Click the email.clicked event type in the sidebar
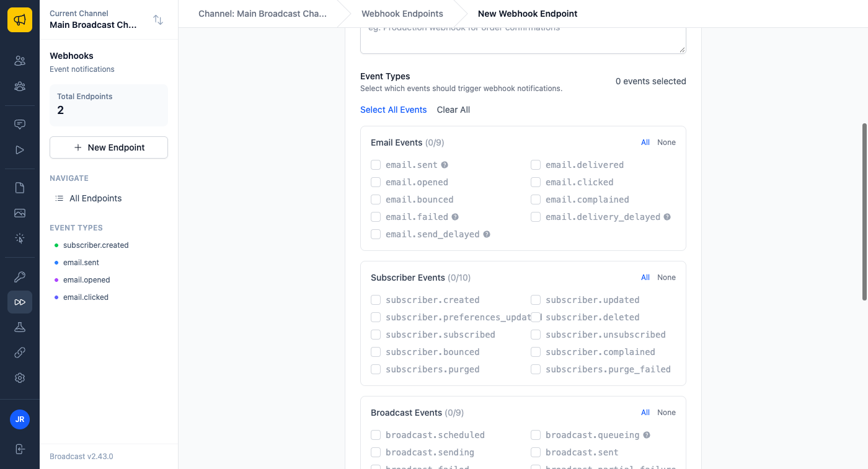The width and height of the screenshot is (868, 469). click(x=86, y=297)
